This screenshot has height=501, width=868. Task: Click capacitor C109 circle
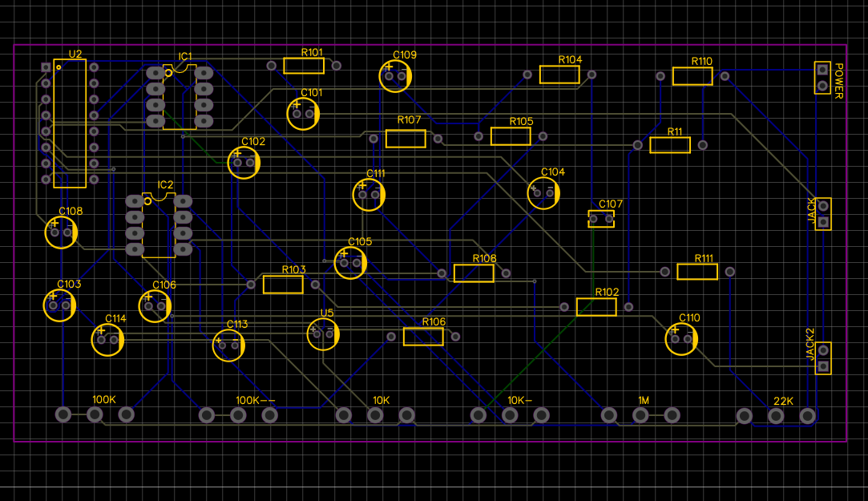[395, 76]
